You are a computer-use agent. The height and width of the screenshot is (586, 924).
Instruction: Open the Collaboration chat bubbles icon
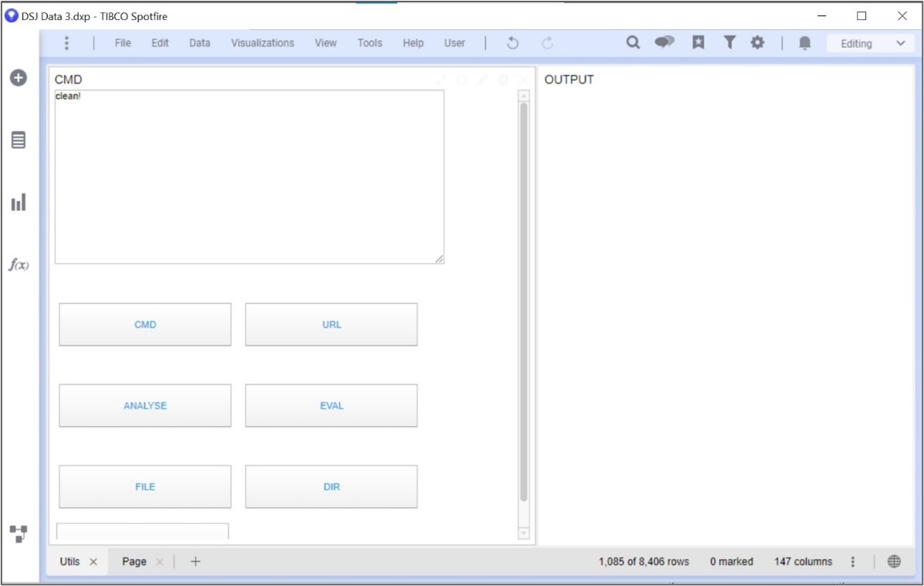664,43
